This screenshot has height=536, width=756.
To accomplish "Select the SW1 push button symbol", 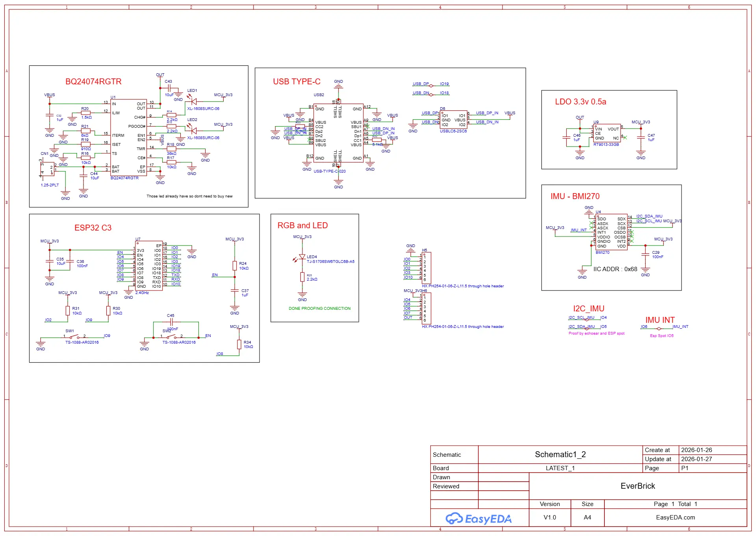I will coord(74,337).
